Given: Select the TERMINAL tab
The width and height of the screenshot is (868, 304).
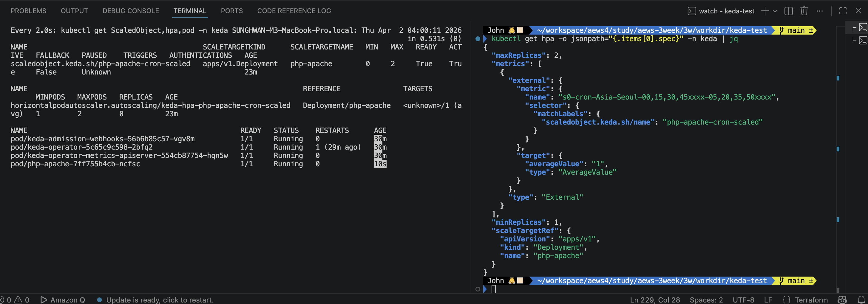Looking at the screenshot, I should [190, 11].
